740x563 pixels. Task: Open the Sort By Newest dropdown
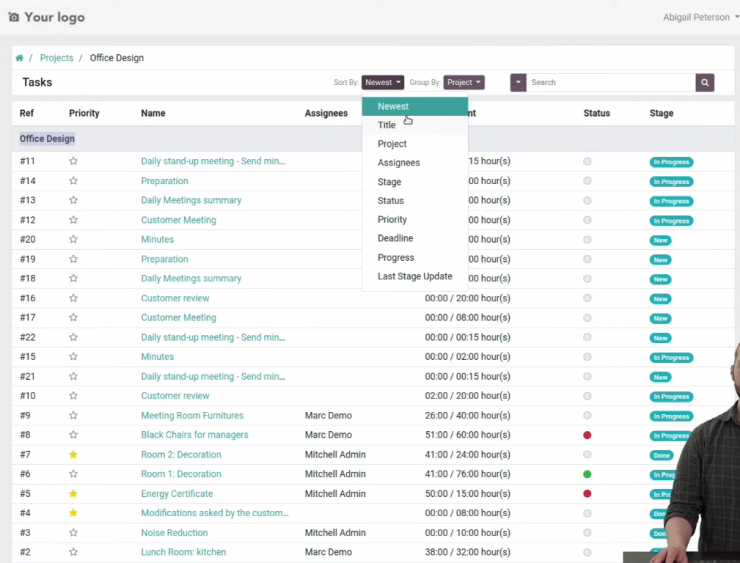pos(383,83)
